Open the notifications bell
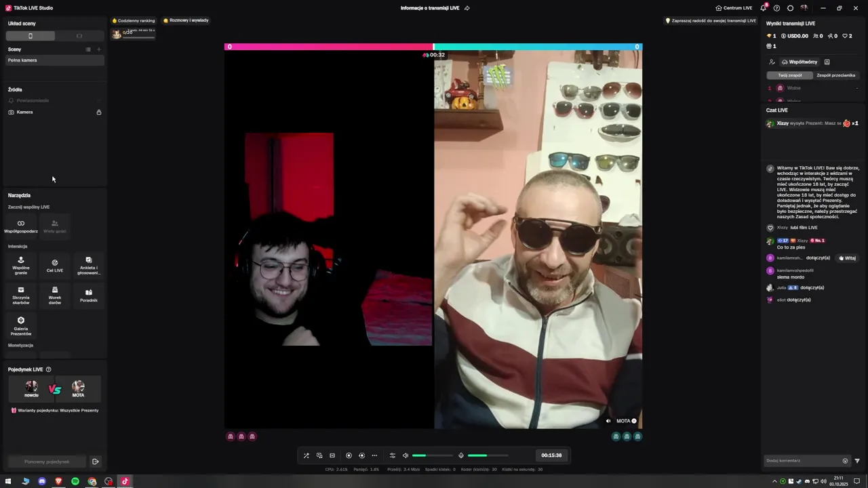Image resolution: width=868 pixels, height=488 pixels. tap(764, 8)
